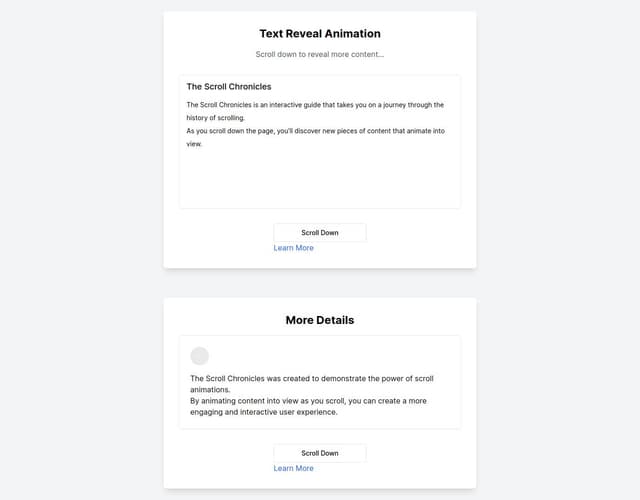This screenshot has width=640, height=500.
Task: Click the line starting 'The Scroll Chronicles is an interactive guide'
Action: tap(315, 104)
